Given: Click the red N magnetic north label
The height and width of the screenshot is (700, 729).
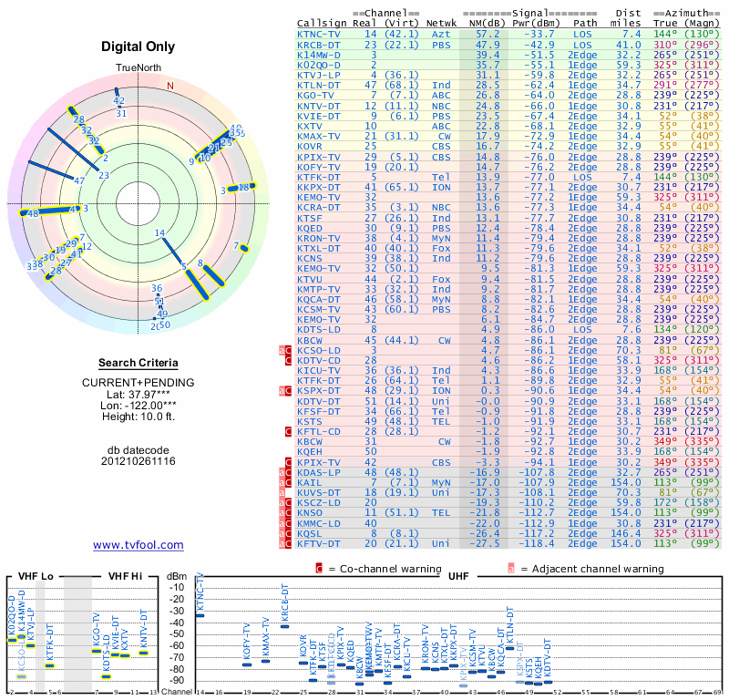Looking at the screenshot, I should (x=170, y=86).
